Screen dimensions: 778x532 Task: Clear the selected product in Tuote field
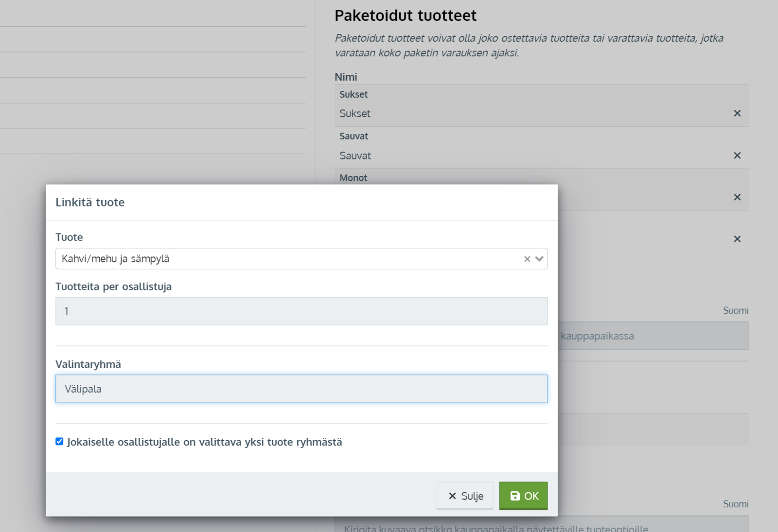(527, 259)
